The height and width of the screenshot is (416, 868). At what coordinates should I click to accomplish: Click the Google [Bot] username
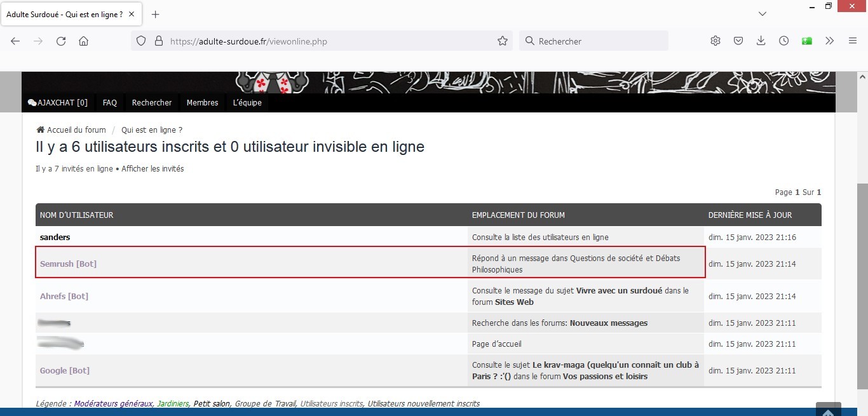(65, 370)
